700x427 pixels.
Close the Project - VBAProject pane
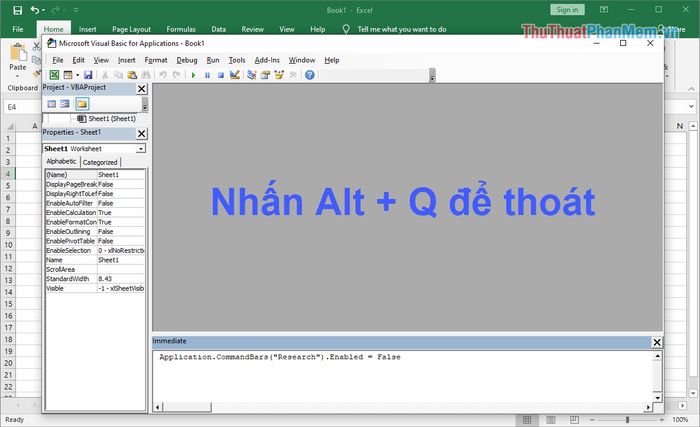(x=142, y=89)
